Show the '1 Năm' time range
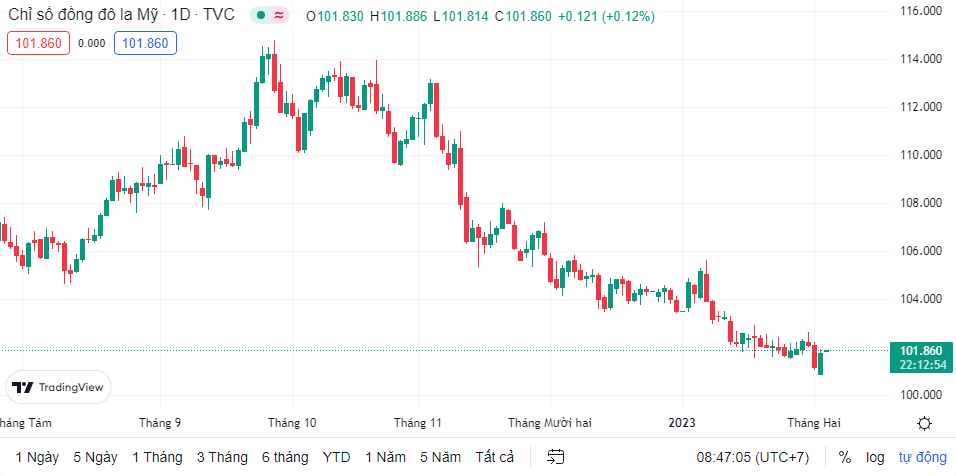The image size is (956, 476). click(385, 457)
